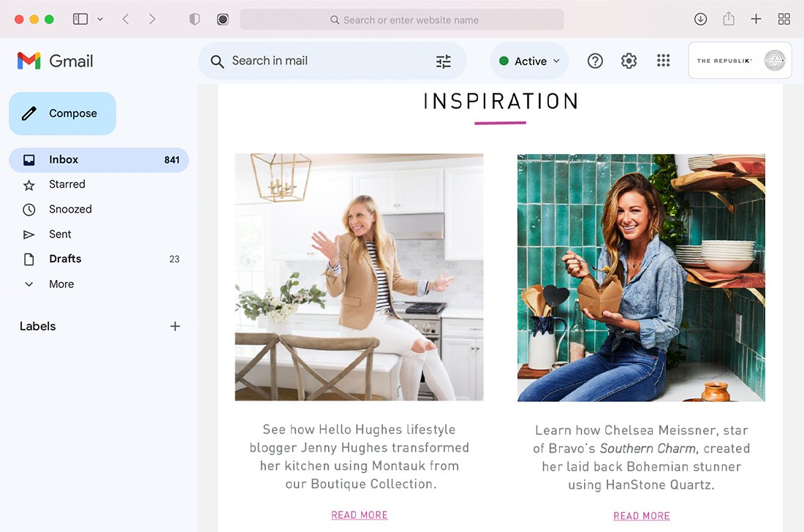Create new label with plus icon
Viewport: 804px width, 532px height.
[x=175, y=327]
